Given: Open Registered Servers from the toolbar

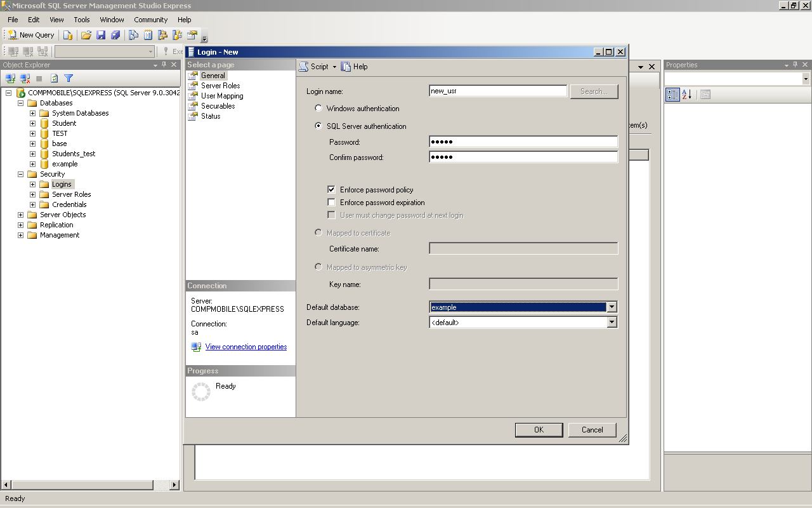Looking at the screenshot, I should tap(133, 35).
